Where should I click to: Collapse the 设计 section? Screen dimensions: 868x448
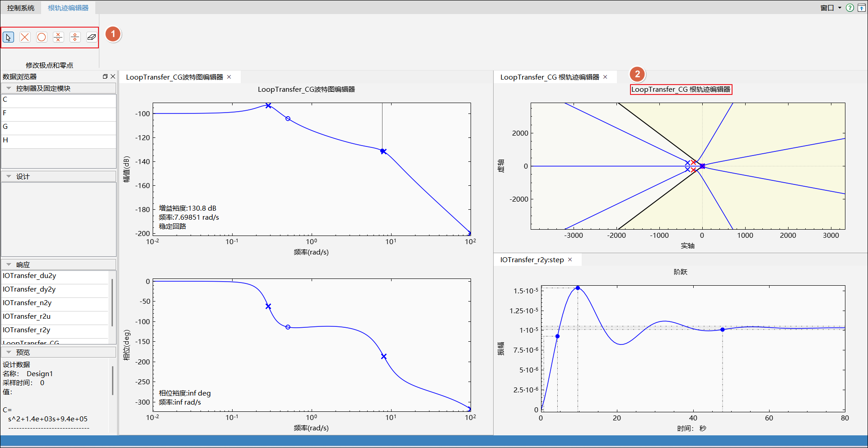(x=9, y=176)
